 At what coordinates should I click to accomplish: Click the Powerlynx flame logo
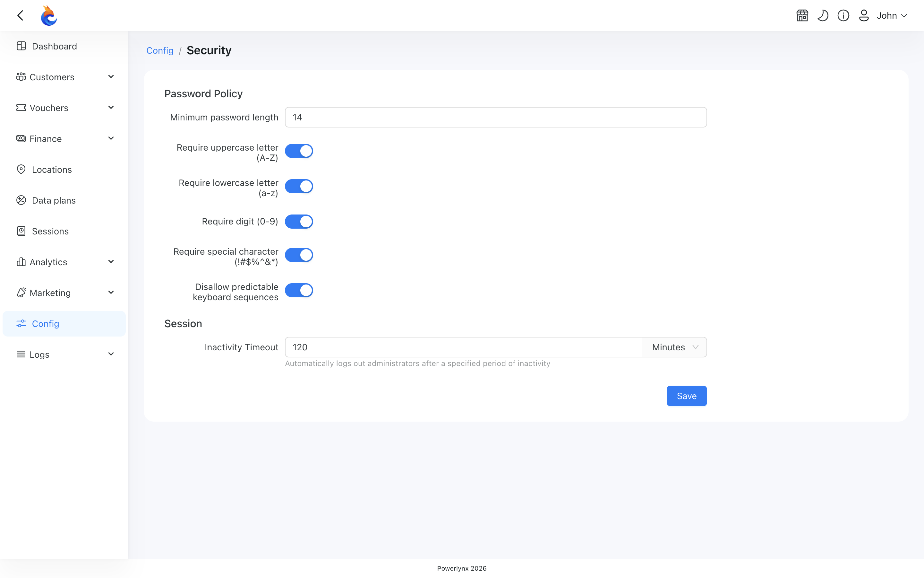(x=49, y=15)
